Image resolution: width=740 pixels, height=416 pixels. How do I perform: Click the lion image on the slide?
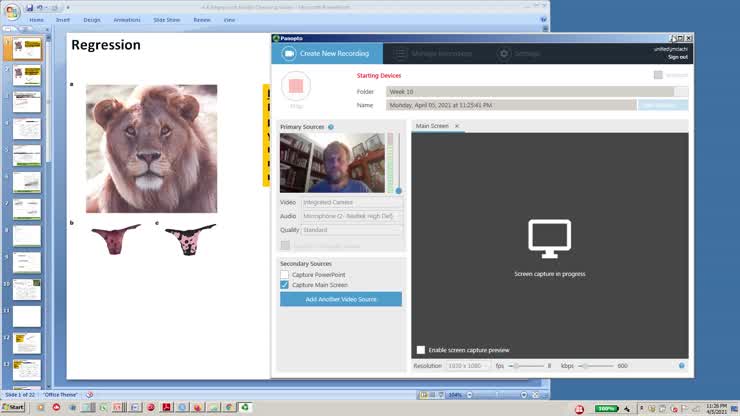pos(151,149)
